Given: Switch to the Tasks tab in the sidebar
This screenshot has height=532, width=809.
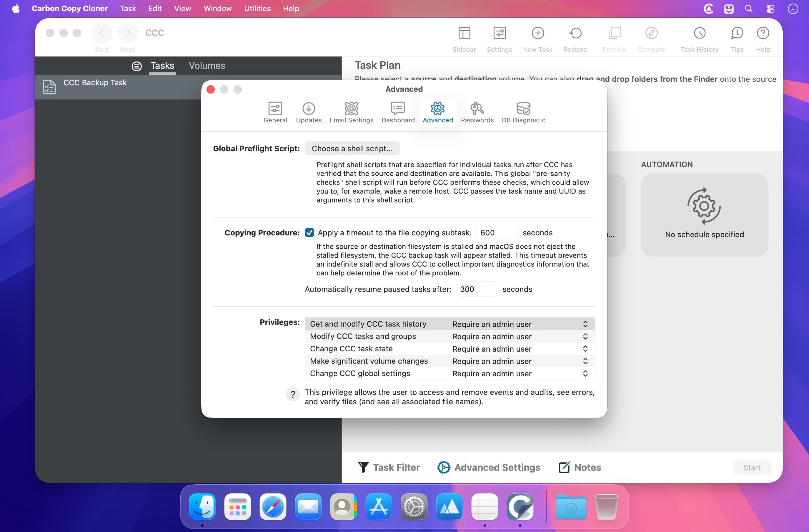Looking at the screenshot, I should (x=162, y=66).
